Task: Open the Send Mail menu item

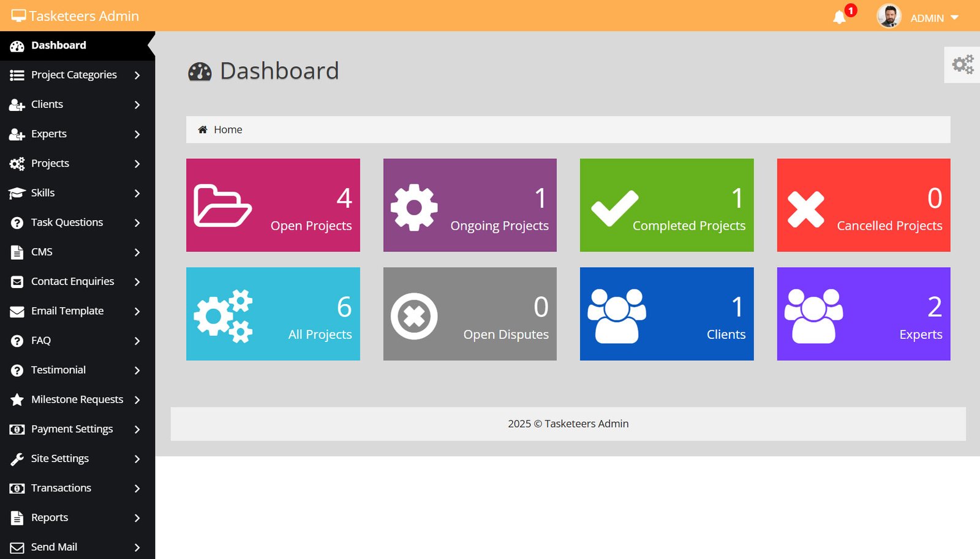Action: tap(77, 547)
